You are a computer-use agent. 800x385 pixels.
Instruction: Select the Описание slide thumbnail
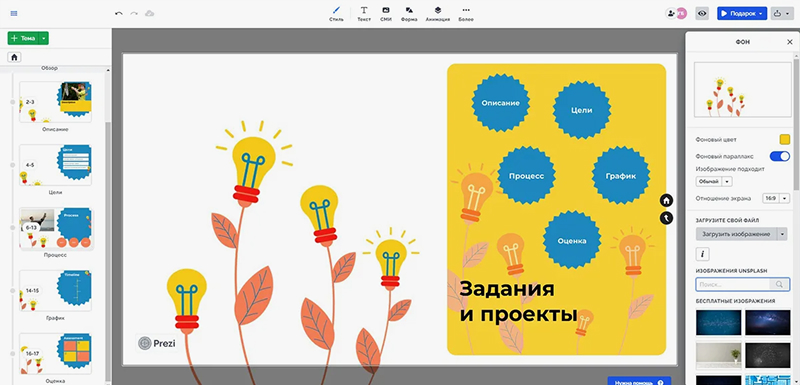point(55,102)
